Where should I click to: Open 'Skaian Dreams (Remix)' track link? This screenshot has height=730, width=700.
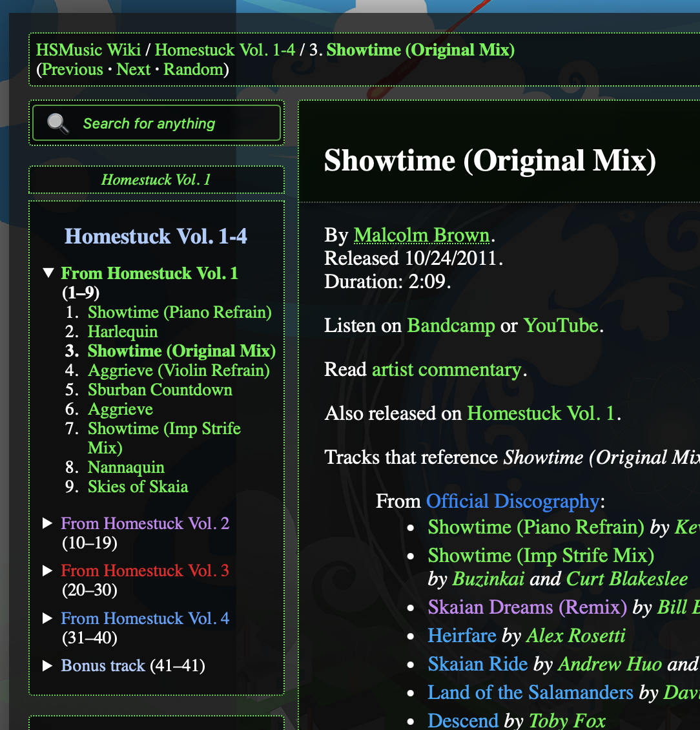[528, 607]
